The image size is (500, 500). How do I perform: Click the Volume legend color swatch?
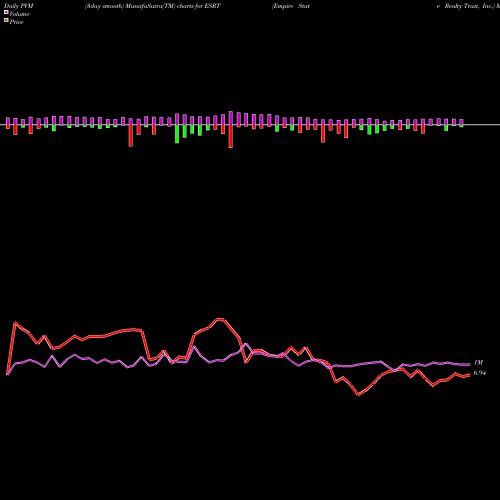6,12
